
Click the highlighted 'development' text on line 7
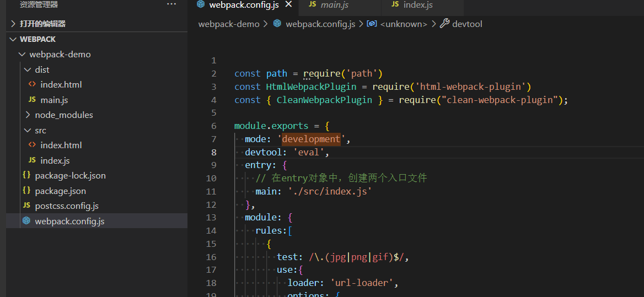point(312,139)
